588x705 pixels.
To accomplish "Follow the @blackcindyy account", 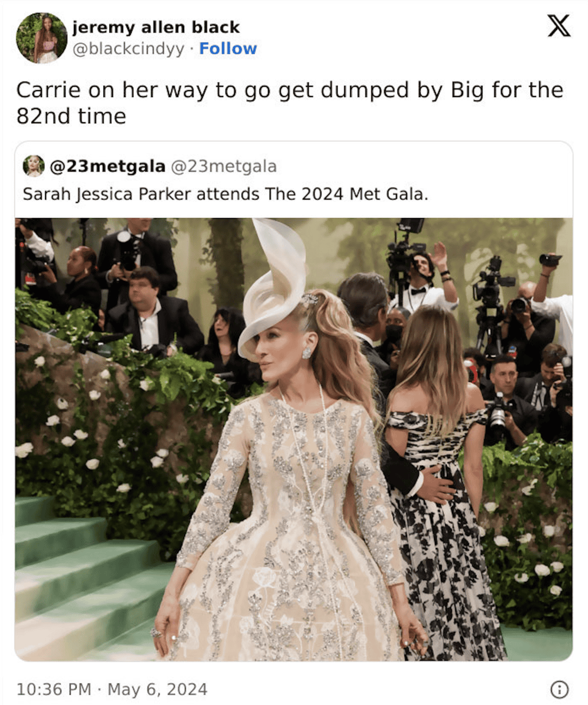I will 228,49.
